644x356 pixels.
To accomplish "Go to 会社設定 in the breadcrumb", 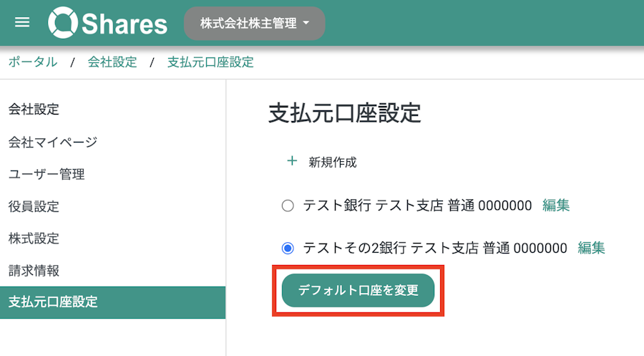I will point(112,62).
